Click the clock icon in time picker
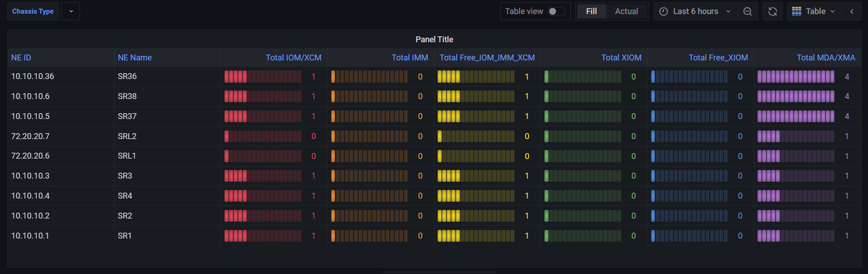This screenshot has width=868, height=274. (663, 11)
